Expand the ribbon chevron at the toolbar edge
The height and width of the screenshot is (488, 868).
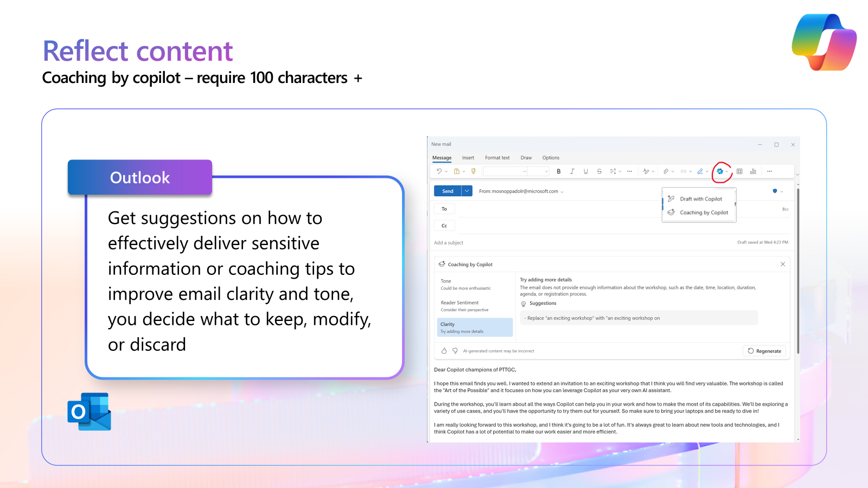point(797,175)
